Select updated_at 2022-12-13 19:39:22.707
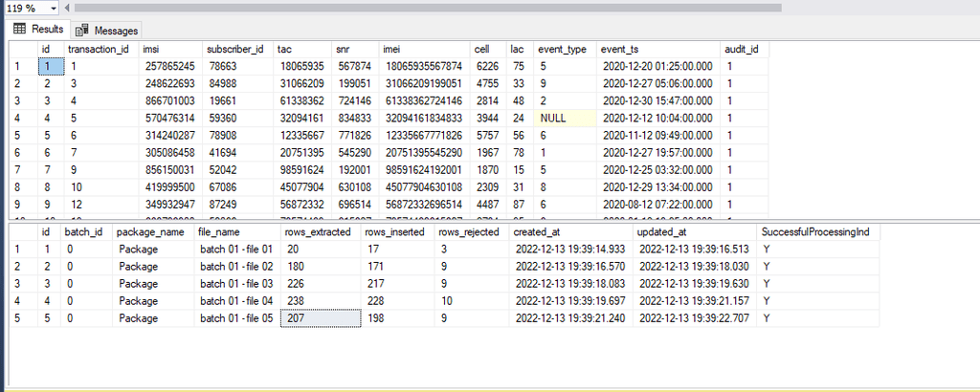This screenshot has width=980, height=392. (x=695, y=318)
